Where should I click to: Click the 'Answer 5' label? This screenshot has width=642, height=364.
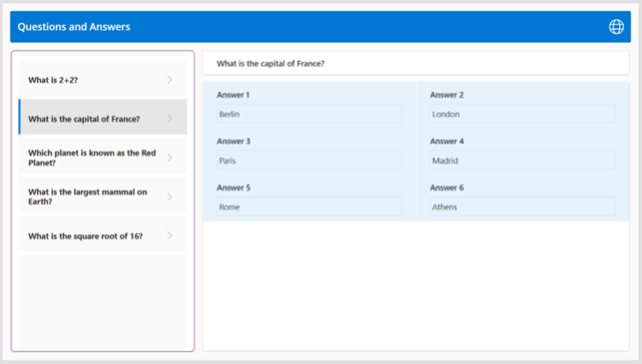coord(234,187)
